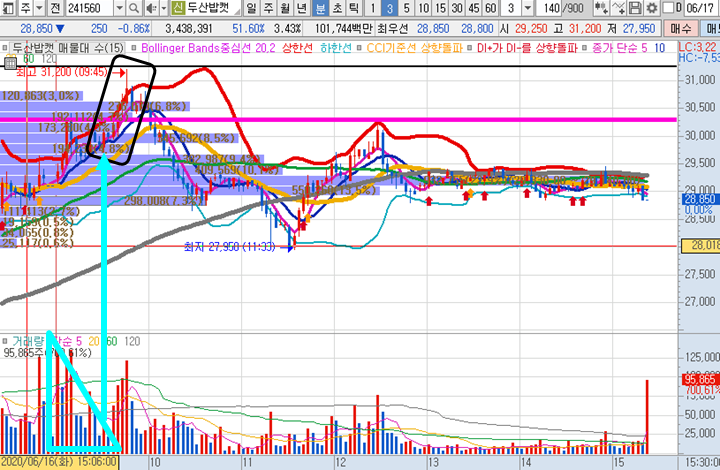The width and height of the screenshot is (720, 470).
Task: Click the 최고 31,200 (09:45) chart label
Action: [62, 73]
